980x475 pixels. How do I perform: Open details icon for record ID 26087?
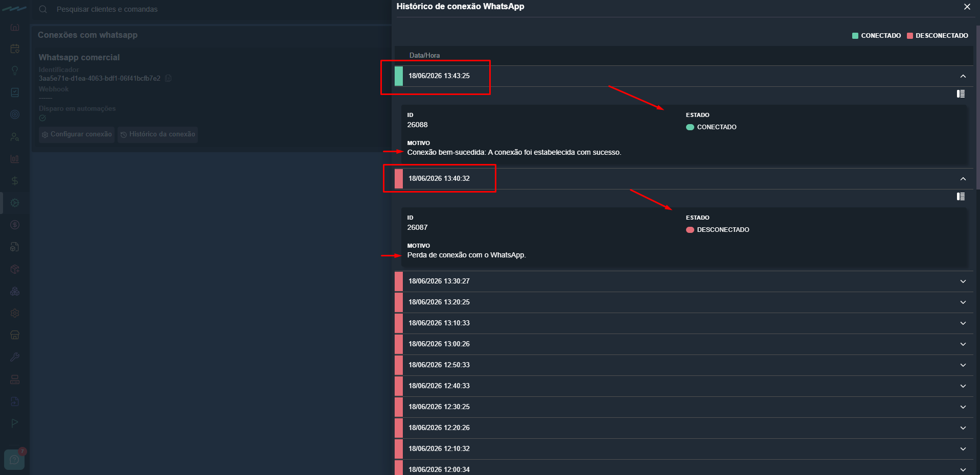pos(961,197)
